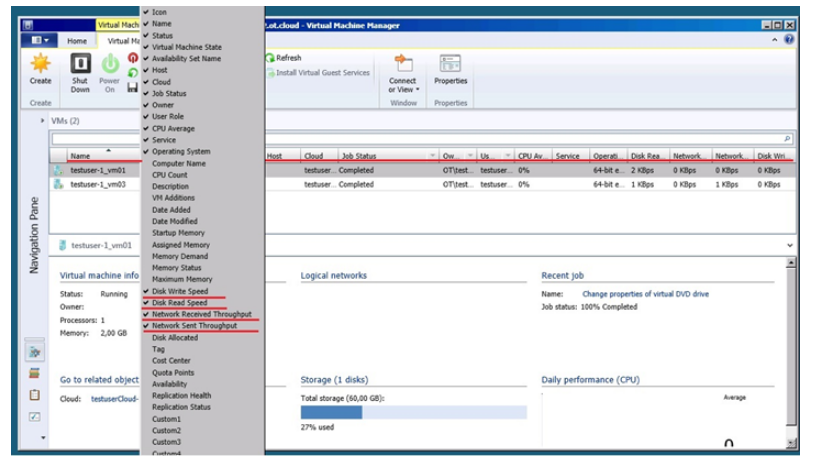Uncheck Network Sent Throughput column
Viewport: 820px width, 463px height.
point(194,326)
